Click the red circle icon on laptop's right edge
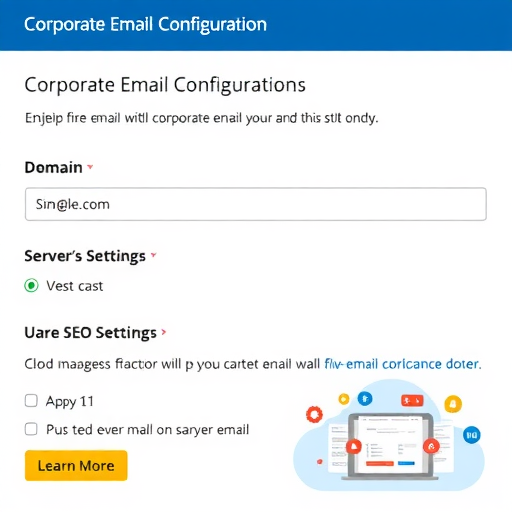The width and height of the screenshot is (512, 512). coord(431,446)
